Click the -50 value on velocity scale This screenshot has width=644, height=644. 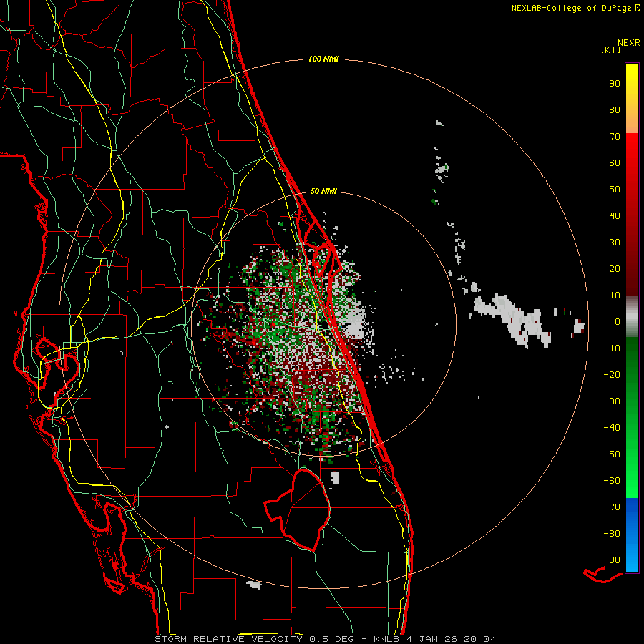point(612,454)
